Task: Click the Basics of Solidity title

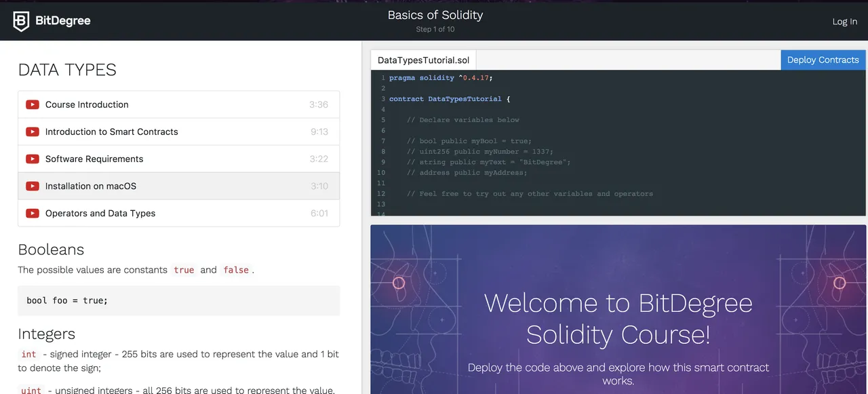Action: [x=435, y=15]
